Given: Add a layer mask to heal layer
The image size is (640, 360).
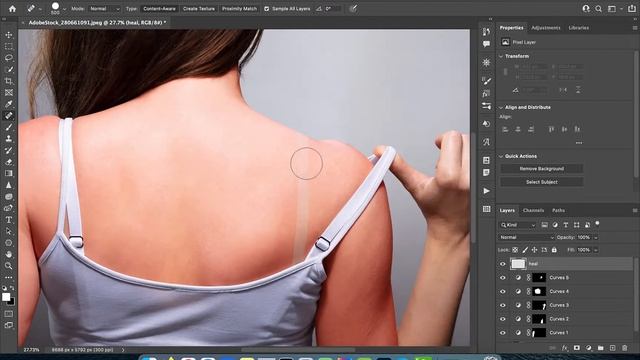Looking at the screenshot, I should pyautogui.click(x=576, y=348).
